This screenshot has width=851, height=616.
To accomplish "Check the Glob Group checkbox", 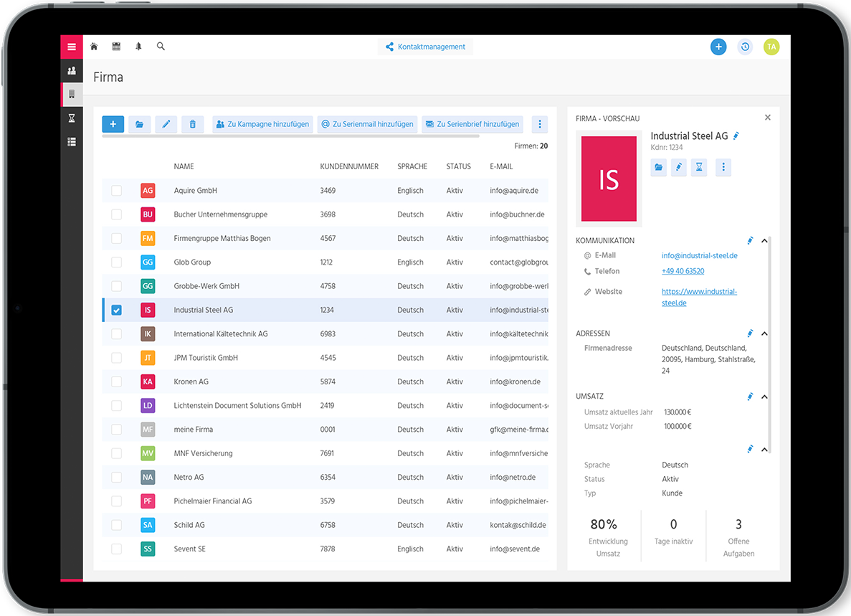I will tap(116, 262).
